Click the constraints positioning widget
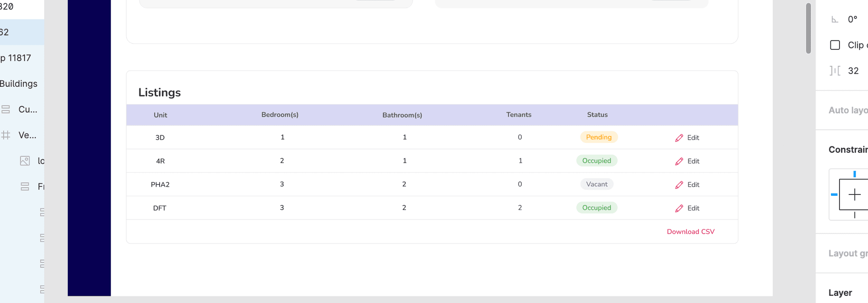 point(849,194)
